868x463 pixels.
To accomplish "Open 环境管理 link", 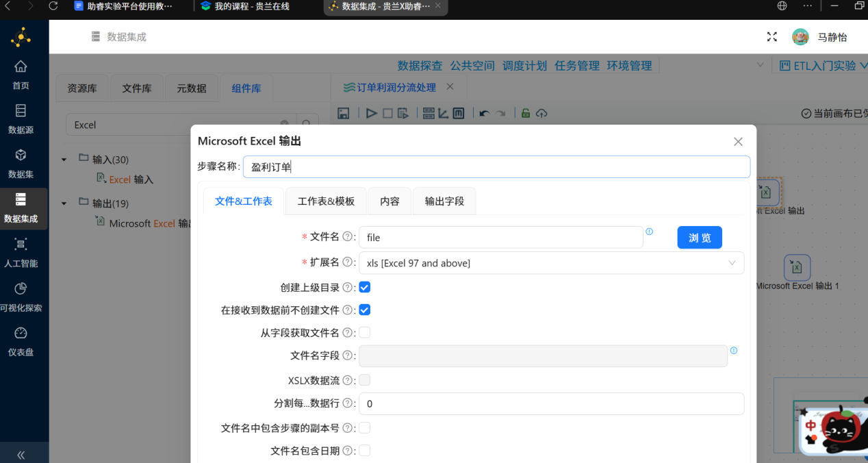I will 630,66.
